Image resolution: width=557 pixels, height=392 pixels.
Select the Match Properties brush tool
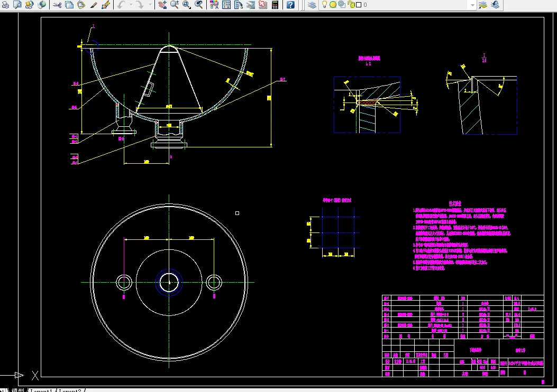click(94, 5)
